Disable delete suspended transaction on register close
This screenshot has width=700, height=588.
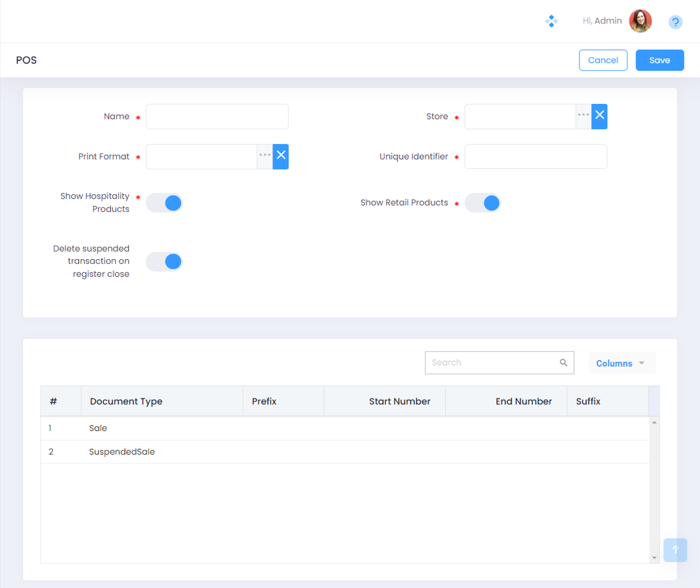tap(164, 261)
